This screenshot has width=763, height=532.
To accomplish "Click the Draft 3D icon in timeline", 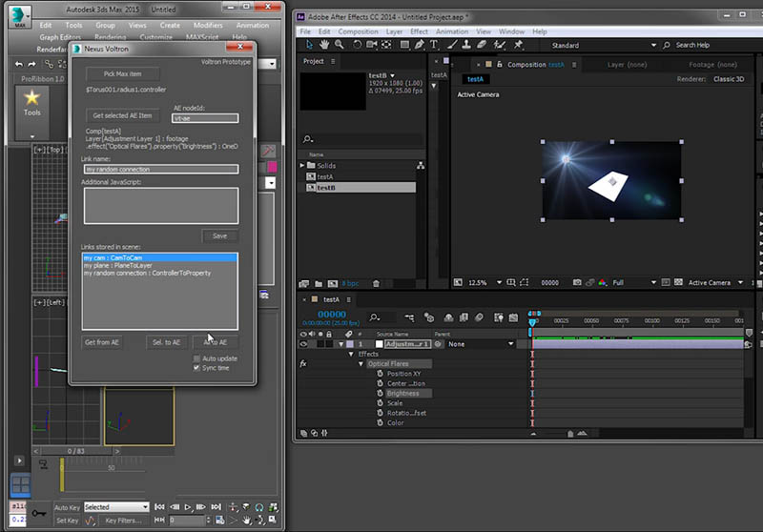I will coord(428,317).
